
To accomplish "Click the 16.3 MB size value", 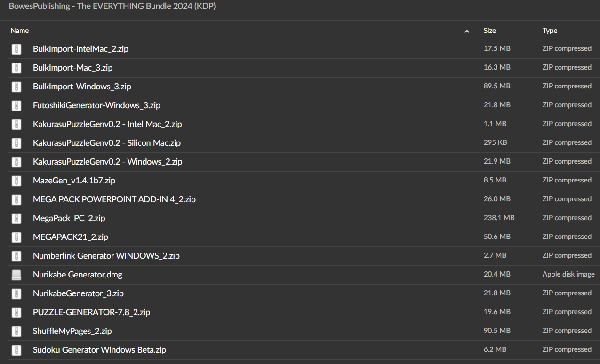I will pyautogui.click(x=497, y=67).
